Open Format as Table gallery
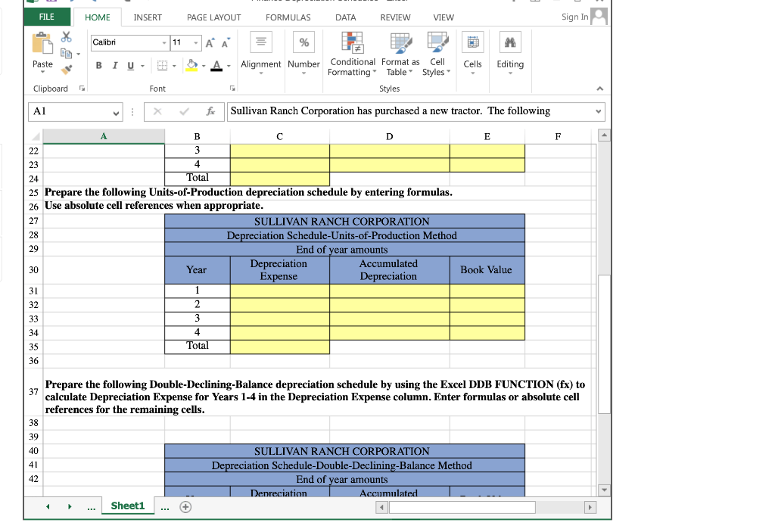 coord(400,54)
